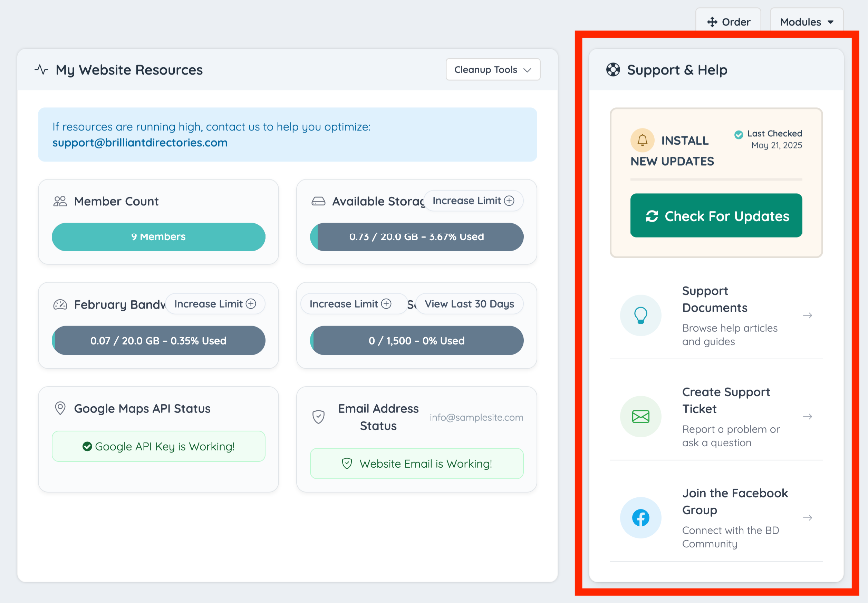Click the members icon beside Member Count

click(60, 201)
